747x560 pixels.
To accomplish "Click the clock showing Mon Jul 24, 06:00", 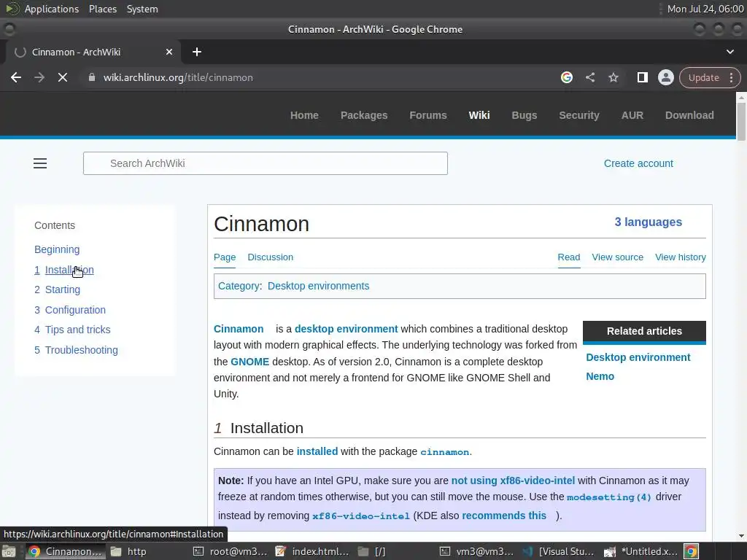I will click(x=705, y=9).
